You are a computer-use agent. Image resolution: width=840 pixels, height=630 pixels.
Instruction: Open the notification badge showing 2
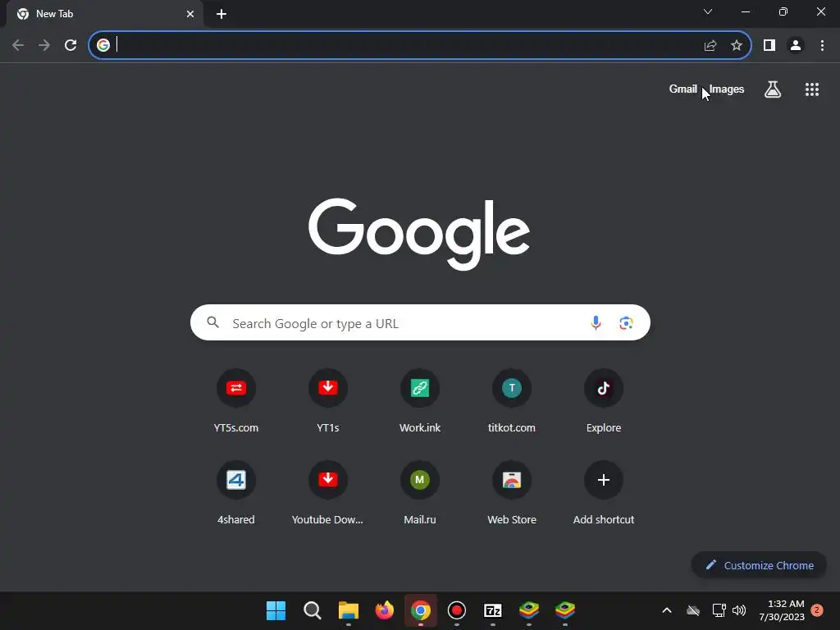(817, 609)
